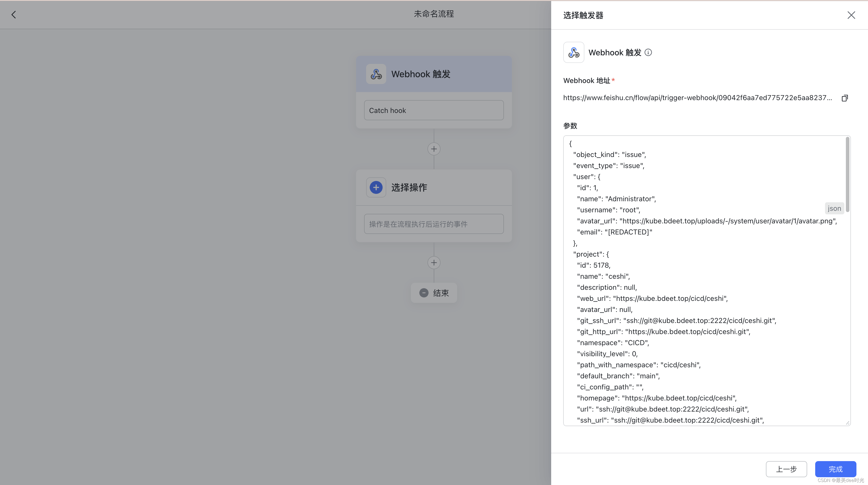Go back with the 上一步 button
The width and height of the screenshot is (868, 485).
786,469
